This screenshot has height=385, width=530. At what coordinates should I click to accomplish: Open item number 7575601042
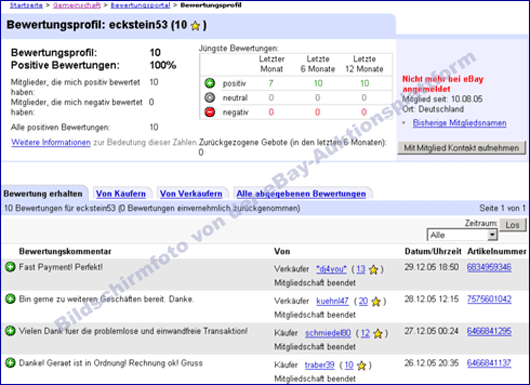tap(489, 299)
